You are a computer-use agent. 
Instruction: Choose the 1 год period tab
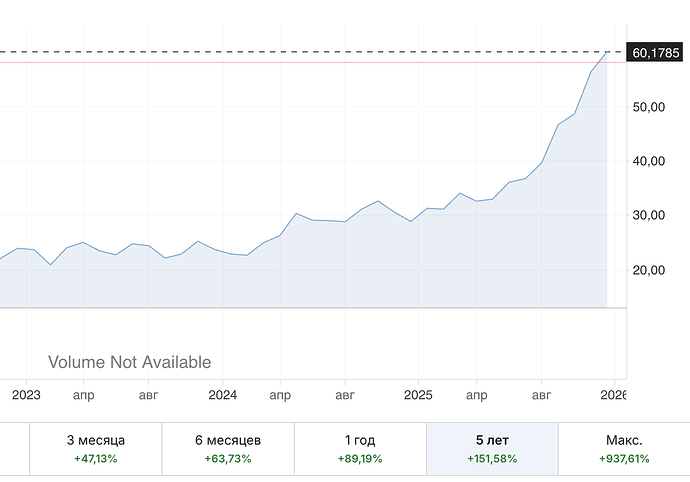click(x=360, y=449)
